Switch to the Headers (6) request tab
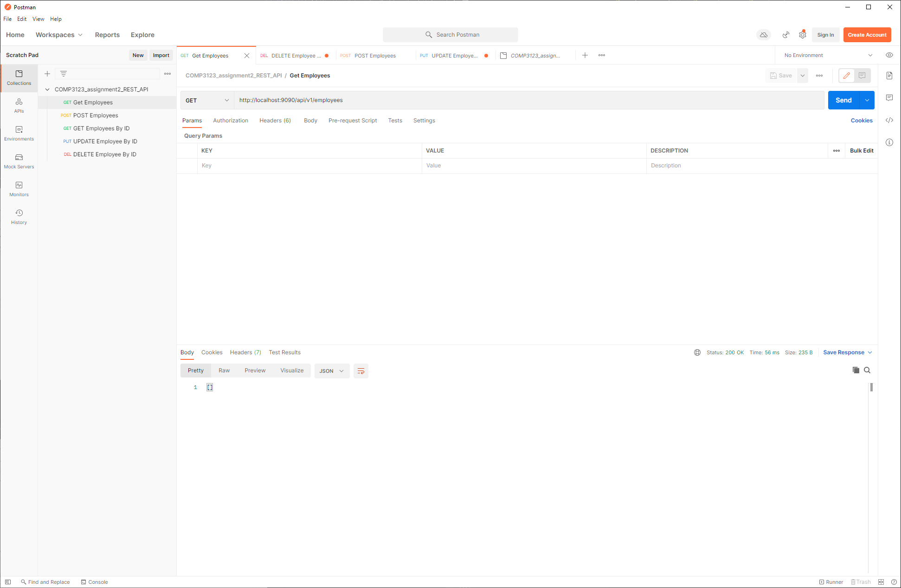 pyautogui.click(x=275, y=121)
